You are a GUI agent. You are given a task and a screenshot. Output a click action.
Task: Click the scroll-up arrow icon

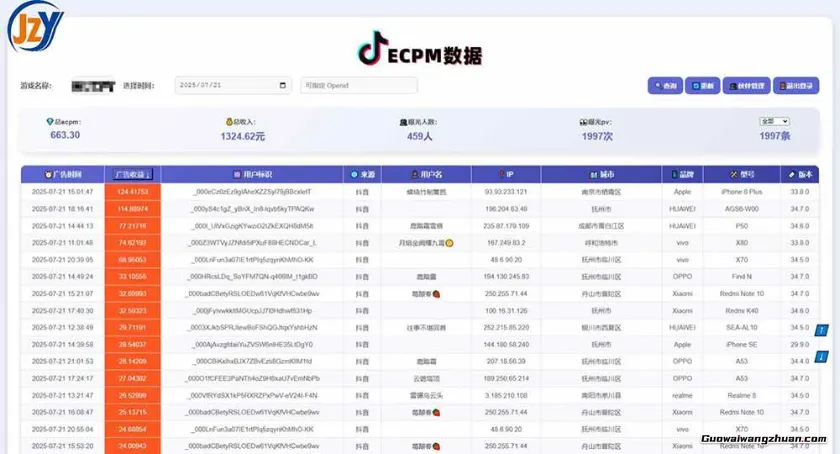click(x=821, y=330)
